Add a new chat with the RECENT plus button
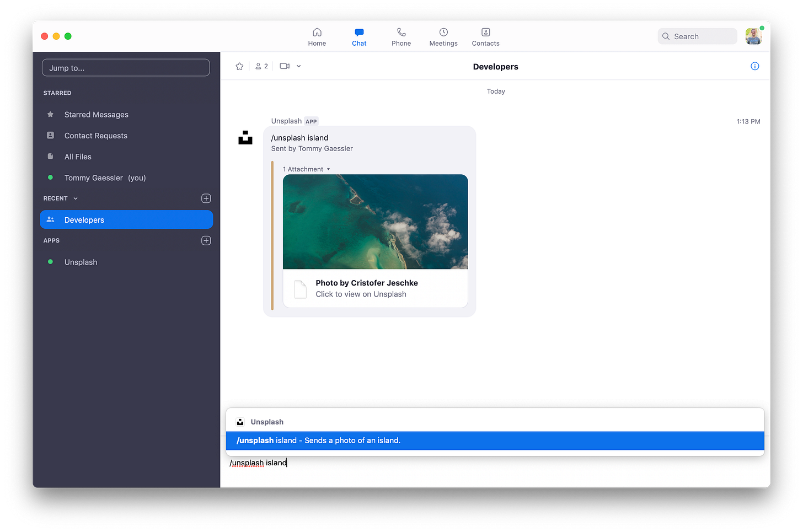The height and width of the screenshot is (532, 803). [206, 198]
